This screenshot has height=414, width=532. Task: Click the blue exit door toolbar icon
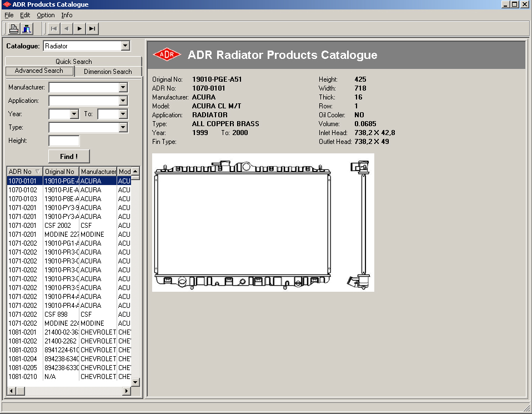(x=27, y=28)
